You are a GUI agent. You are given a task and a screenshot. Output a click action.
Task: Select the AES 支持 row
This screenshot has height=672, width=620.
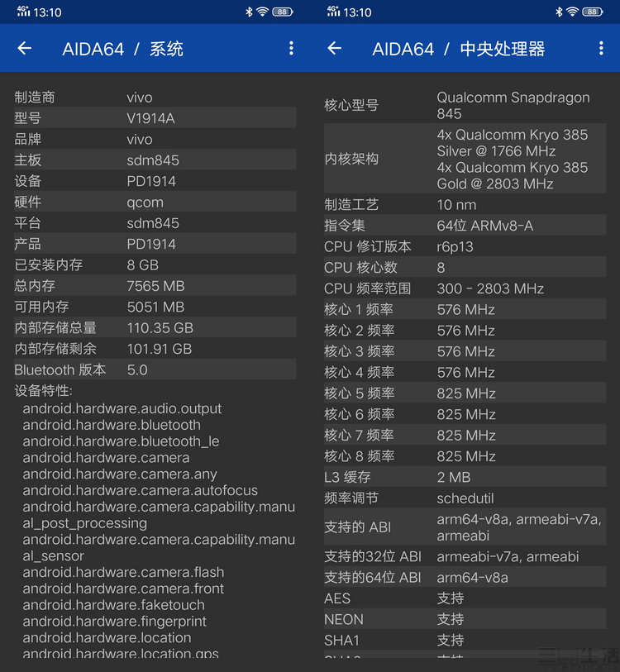click(465, 598)
